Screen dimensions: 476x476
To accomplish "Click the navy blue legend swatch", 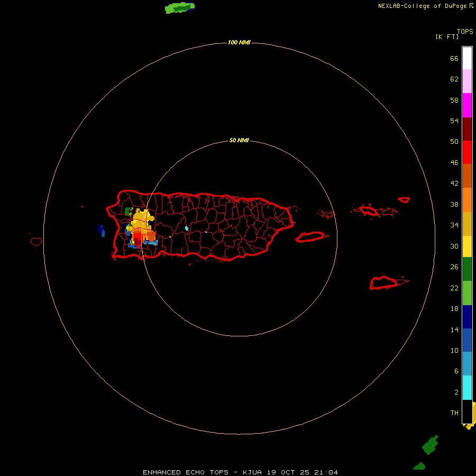I will point(467,317).
